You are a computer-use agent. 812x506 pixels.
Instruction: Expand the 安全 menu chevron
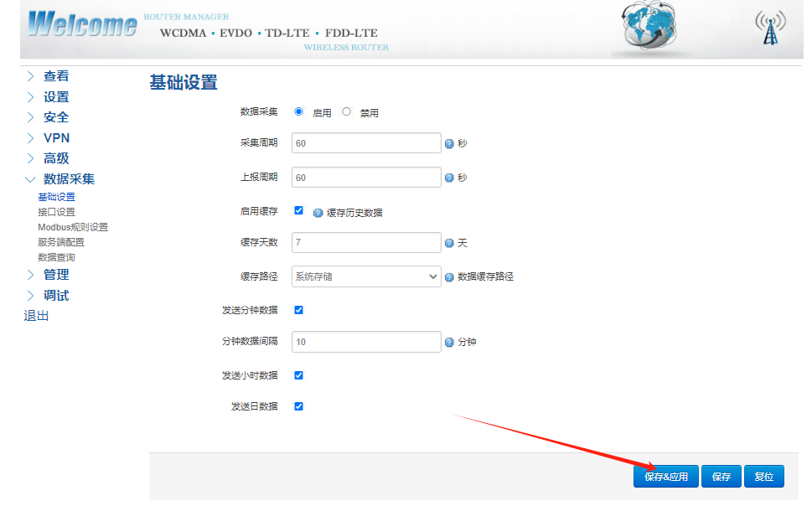(x=30, y=117)
